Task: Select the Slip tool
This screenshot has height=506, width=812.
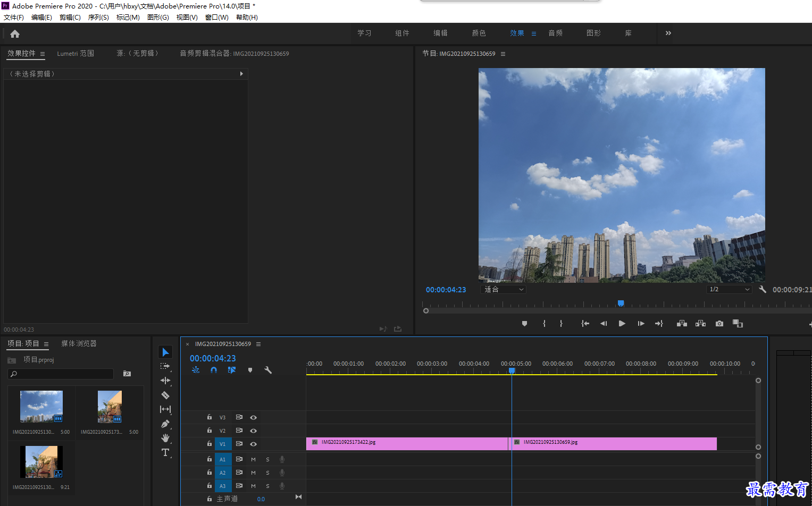Action: [x=165, y=409]
